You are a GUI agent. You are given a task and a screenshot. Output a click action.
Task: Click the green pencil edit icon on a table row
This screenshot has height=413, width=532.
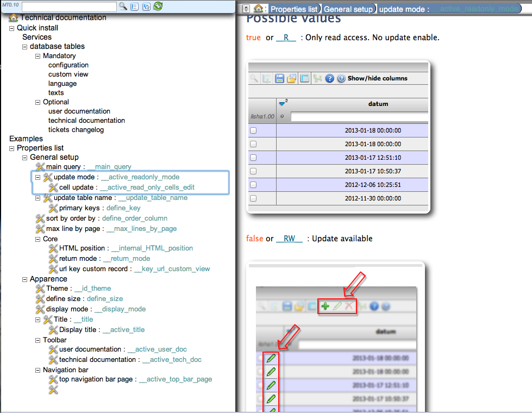pyautogui.click(x=272, y=359)
